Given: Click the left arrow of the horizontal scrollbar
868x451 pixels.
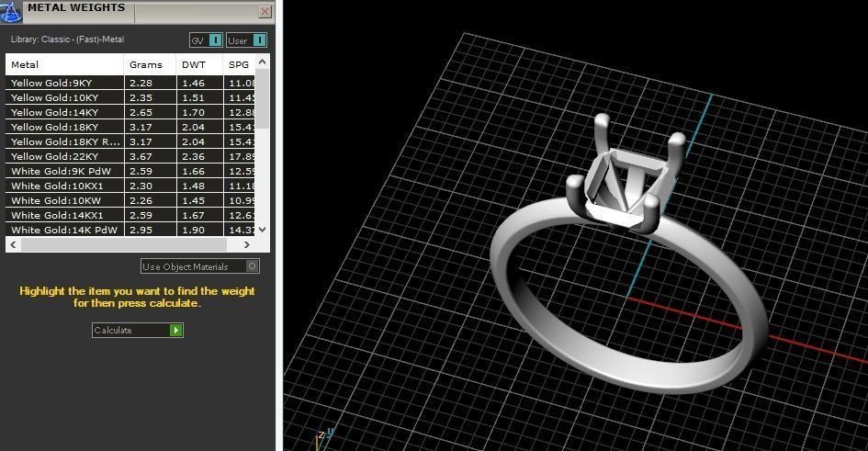Looking at the screenshot, I should pyautogui.click(x=13, y=244).
